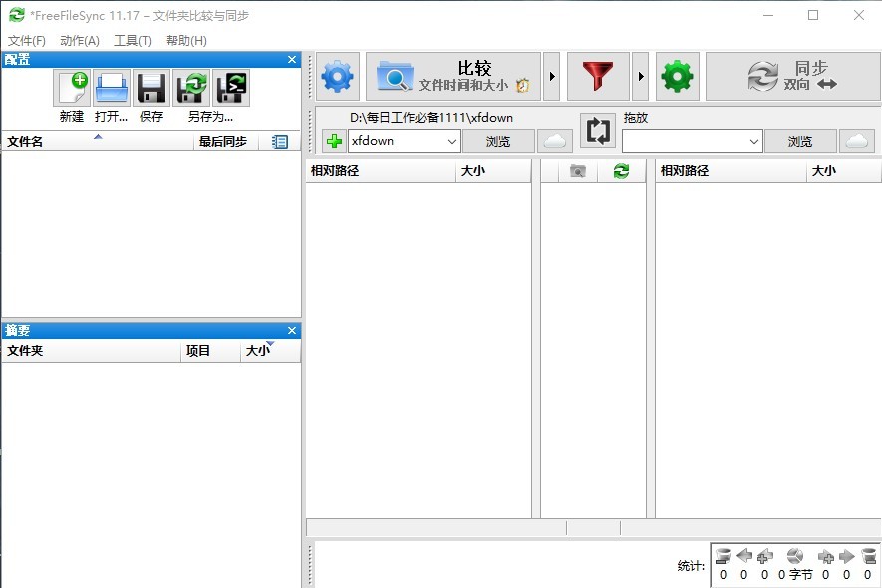Save as batch job icon
The image size is (882, 588).
pos(231,88)
